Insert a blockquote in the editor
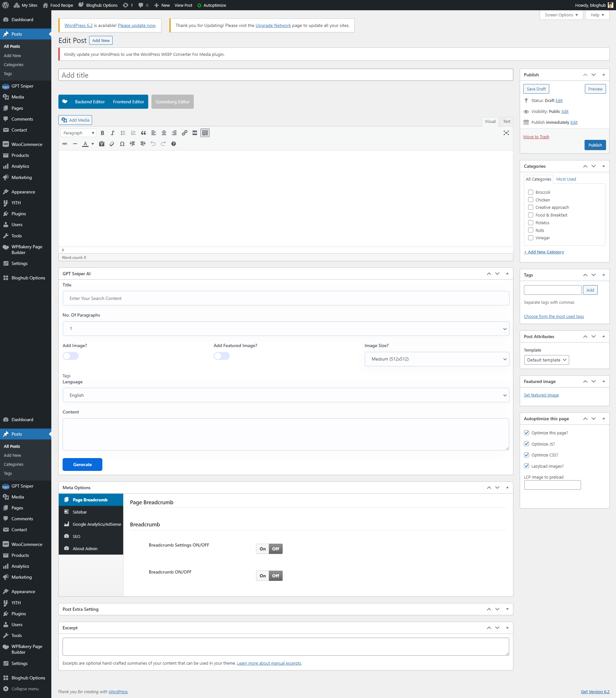Image resolution: width=616 pixels, height=698 pixels. (143, 133)
